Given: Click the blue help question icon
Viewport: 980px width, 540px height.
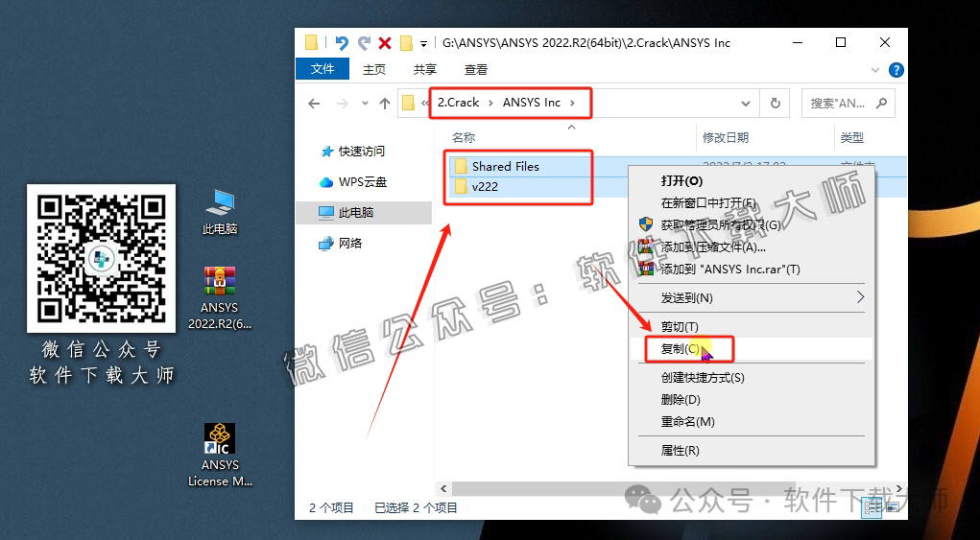Looking at the screenshot, I should pos(896,69).
